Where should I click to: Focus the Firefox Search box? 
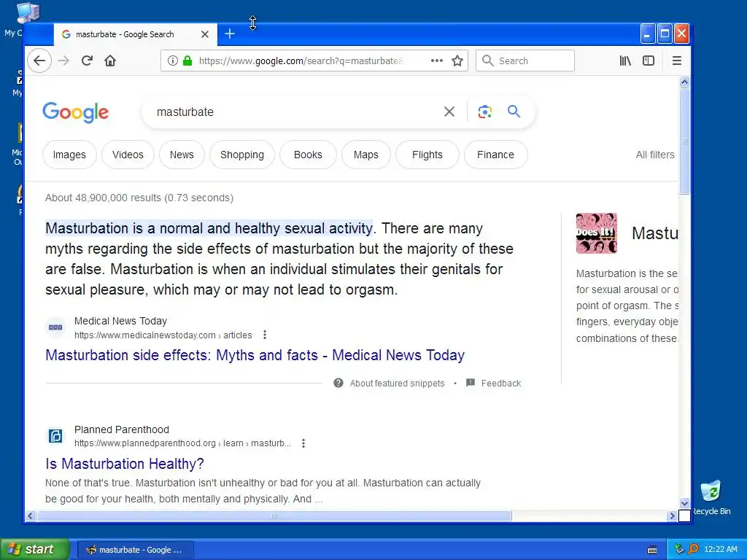(x=525, y=61)
